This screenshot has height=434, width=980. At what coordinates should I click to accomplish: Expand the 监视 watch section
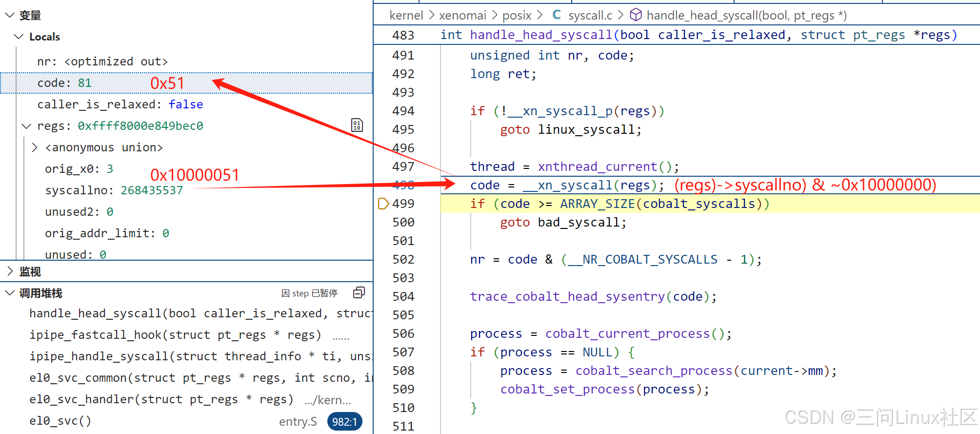(x=9, y=271)
